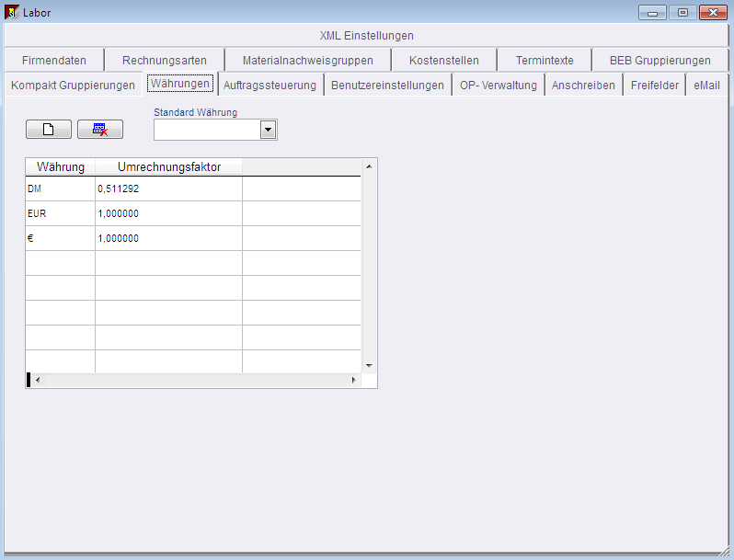This screenshot has width=734, height=560.
Task: Go to the Materialnachweisgruppen tab
Action: coord(307,61)
